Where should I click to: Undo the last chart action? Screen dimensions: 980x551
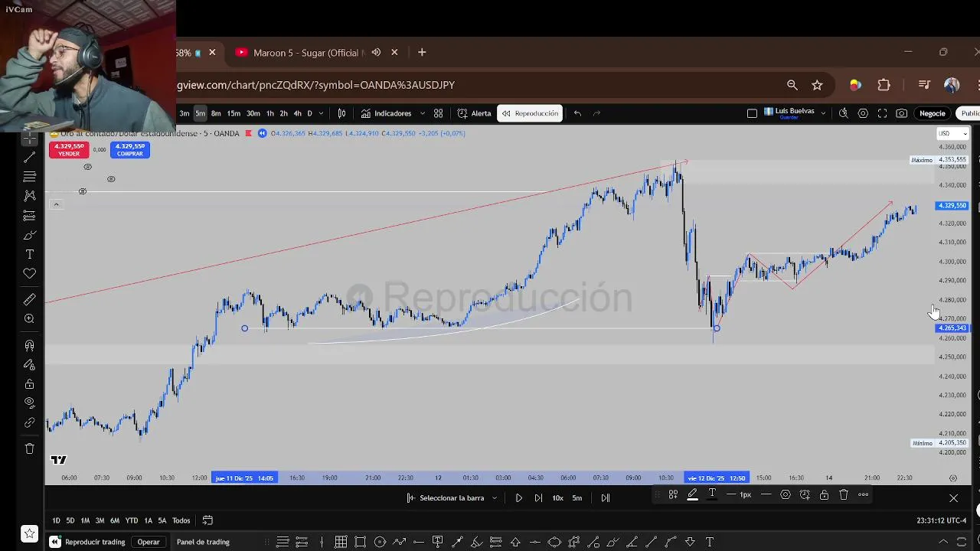[x=577, y=113]
